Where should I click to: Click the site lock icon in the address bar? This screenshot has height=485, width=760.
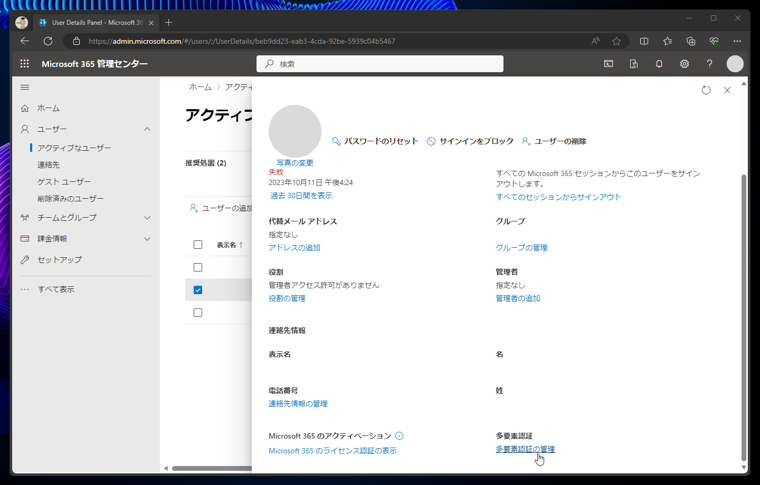[x=77, y=41]
